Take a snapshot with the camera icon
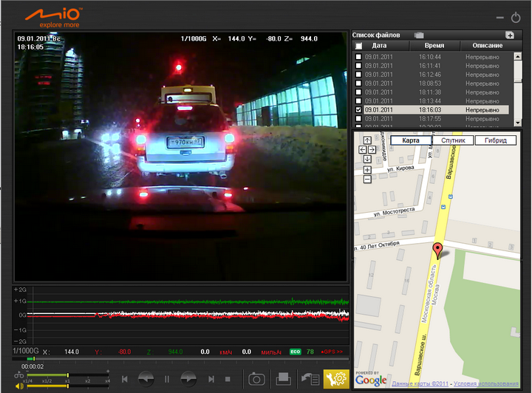 (256, 379)
